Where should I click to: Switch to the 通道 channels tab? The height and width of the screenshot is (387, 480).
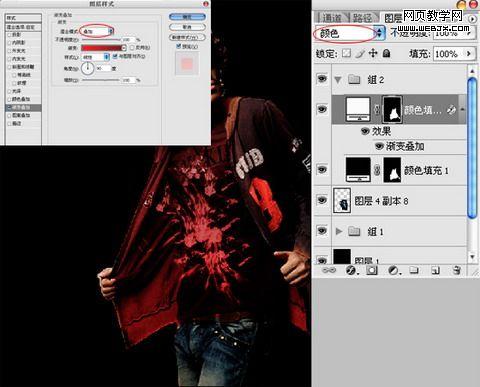pos(332,18)
